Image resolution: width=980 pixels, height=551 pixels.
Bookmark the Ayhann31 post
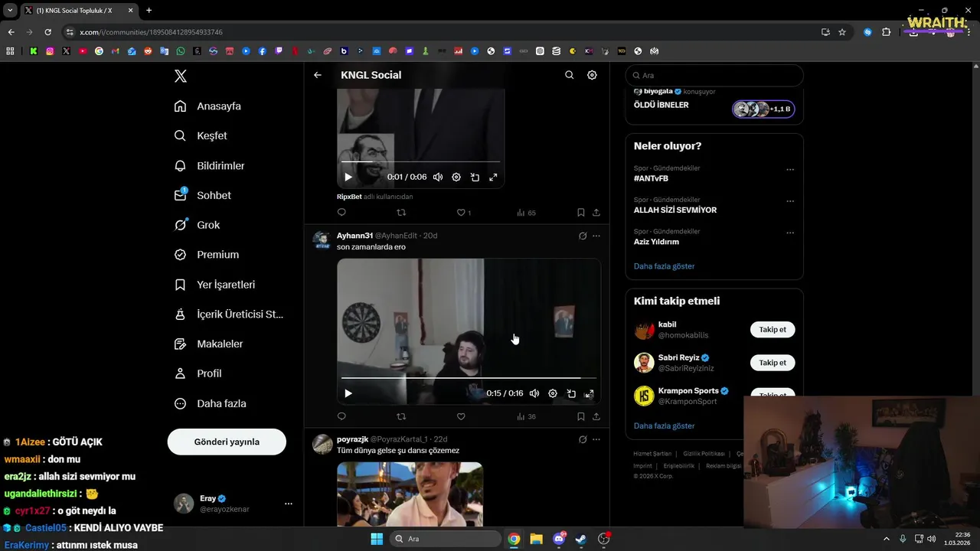pos(580,416)
